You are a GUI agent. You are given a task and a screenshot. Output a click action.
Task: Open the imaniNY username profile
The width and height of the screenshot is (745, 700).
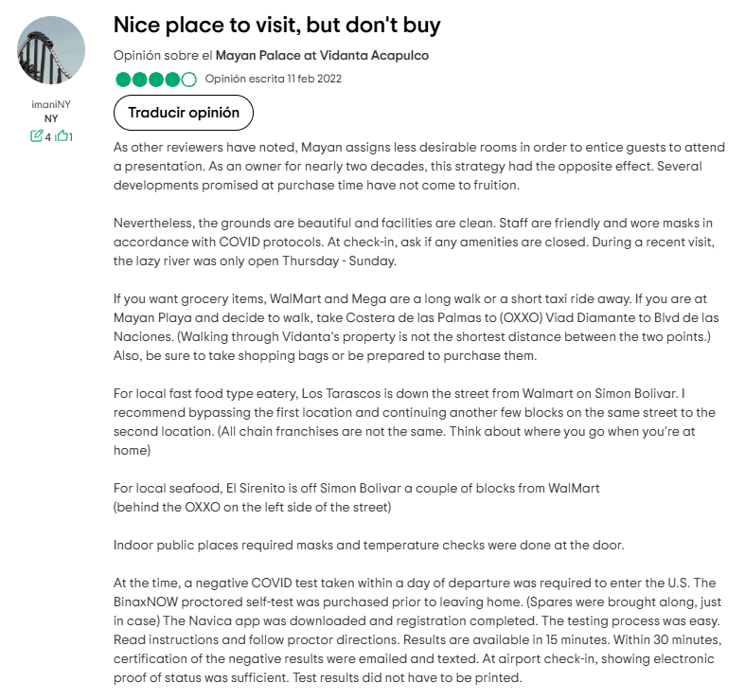click(51, 103)
